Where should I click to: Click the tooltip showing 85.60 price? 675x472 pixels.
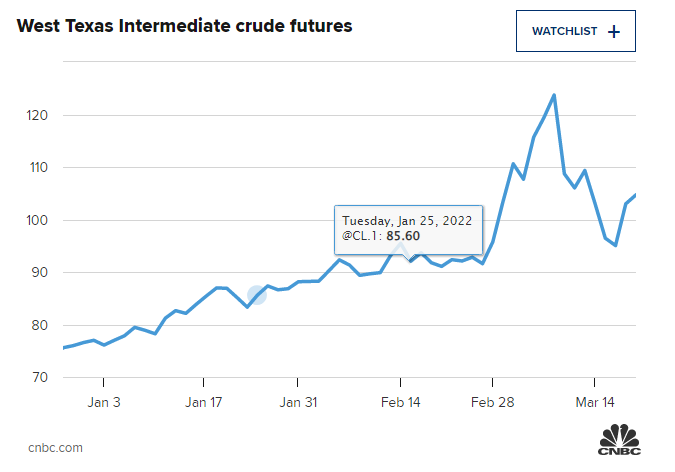click(x=408, y=229)
